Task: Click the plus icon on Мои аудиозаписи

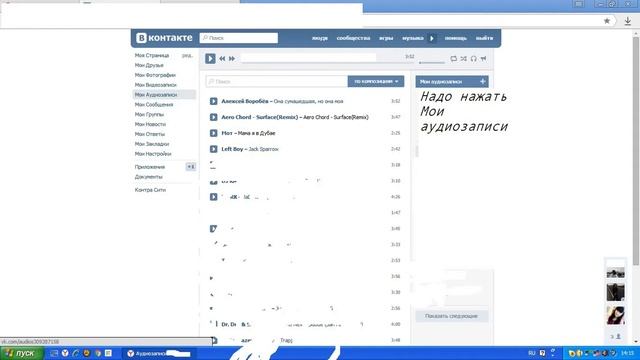Action: tap(482, 82)
